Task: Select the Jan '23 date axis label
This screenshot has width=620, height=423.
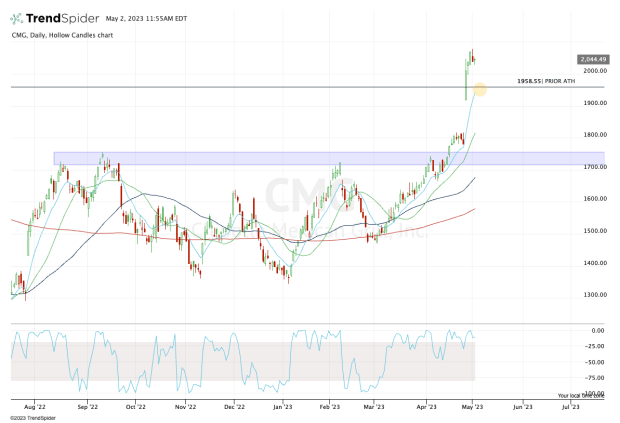Action: (x=282, y=408)
